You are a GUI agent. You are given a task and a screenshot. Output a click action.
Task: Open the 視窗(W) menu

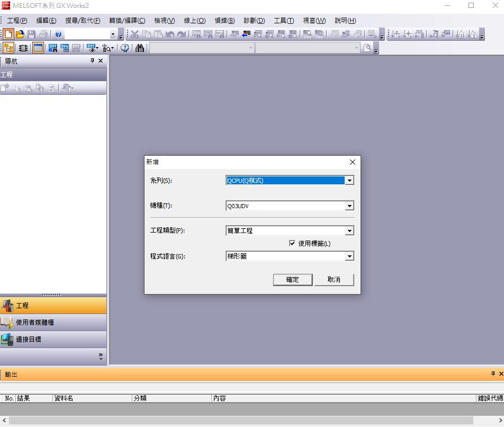tap(314, 21)
